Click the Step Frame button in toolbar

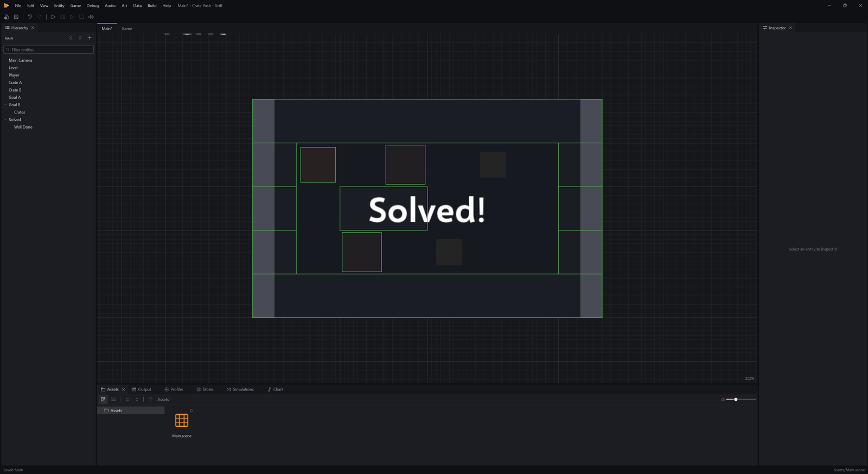click(x=72, y=17)
